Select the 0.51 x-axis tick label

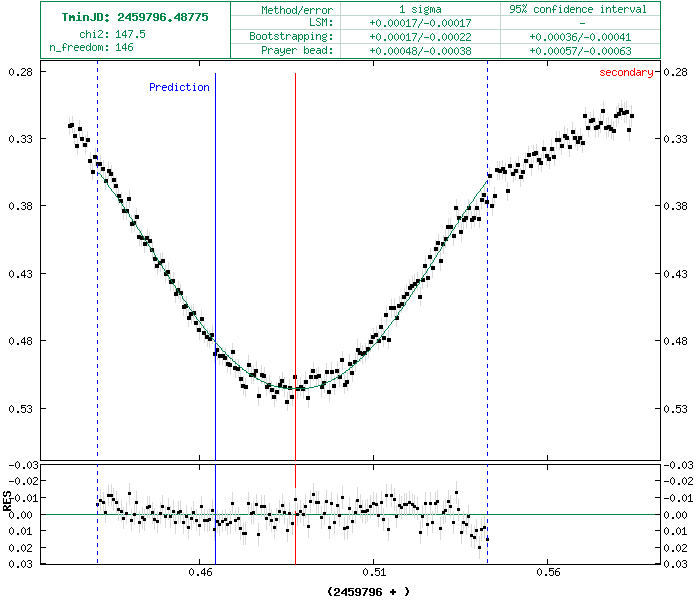pyautogui.click(x=375, y=574)
